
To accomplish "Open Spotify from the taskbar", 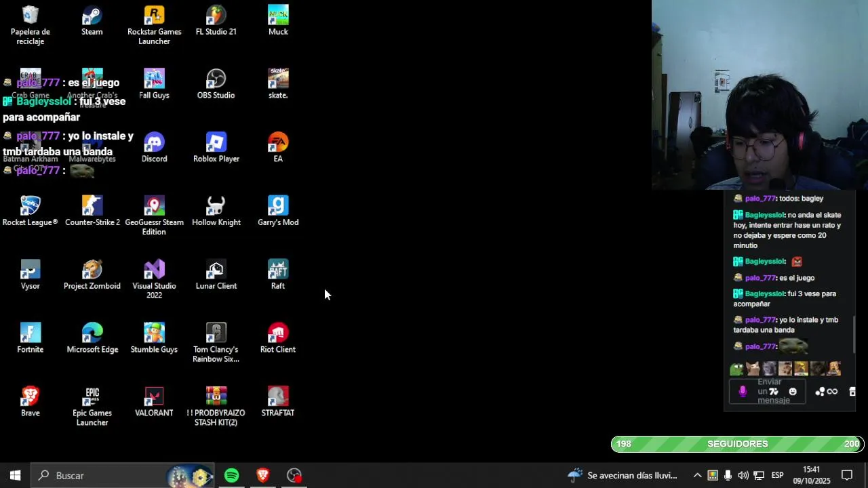I will tap(232, 476).
